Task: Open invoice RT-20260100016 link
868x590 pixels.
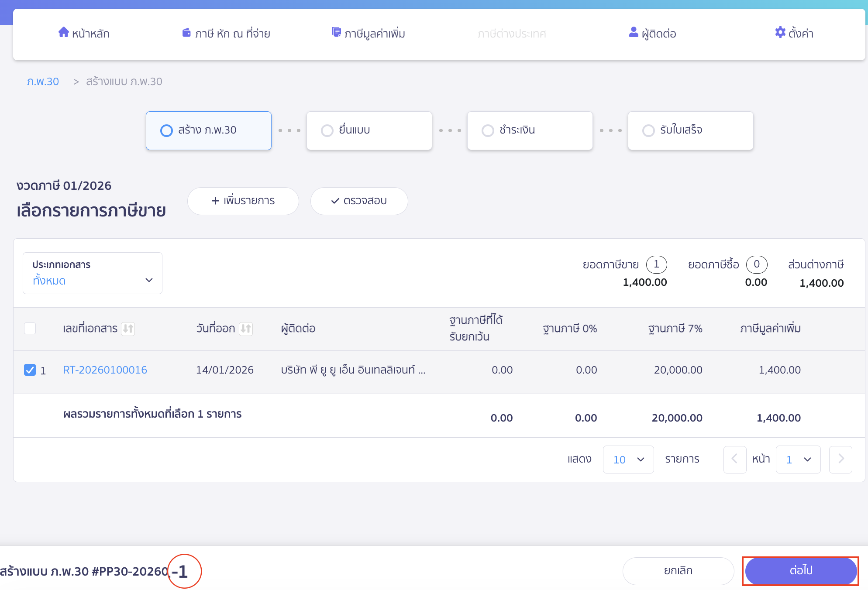Action: coord(105,370)
